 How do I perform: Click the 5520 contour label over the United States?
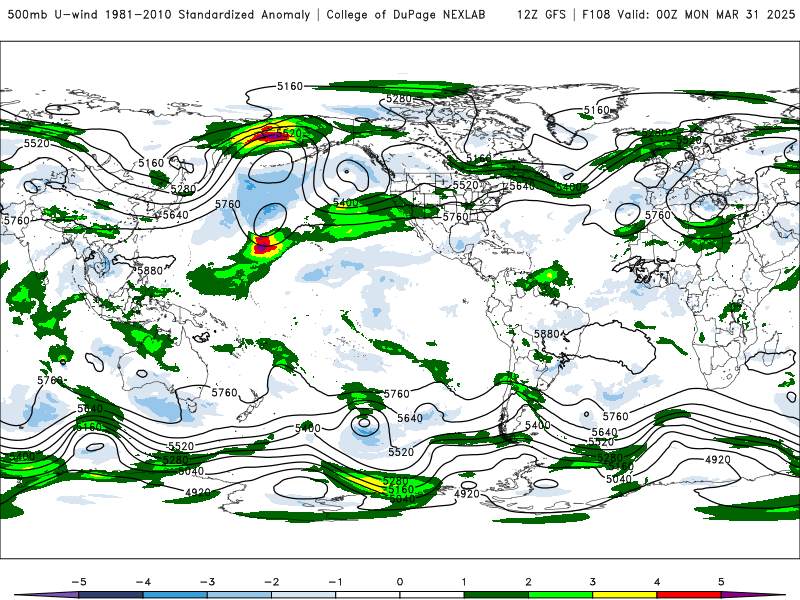[x=465, y=185]
